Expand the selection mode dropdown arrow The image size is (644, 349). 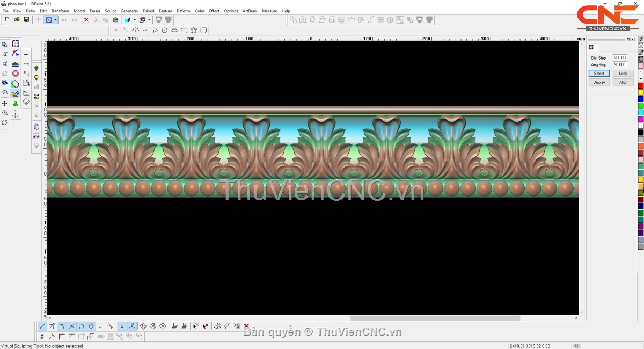pyautogui.click(x=55, y=20)
